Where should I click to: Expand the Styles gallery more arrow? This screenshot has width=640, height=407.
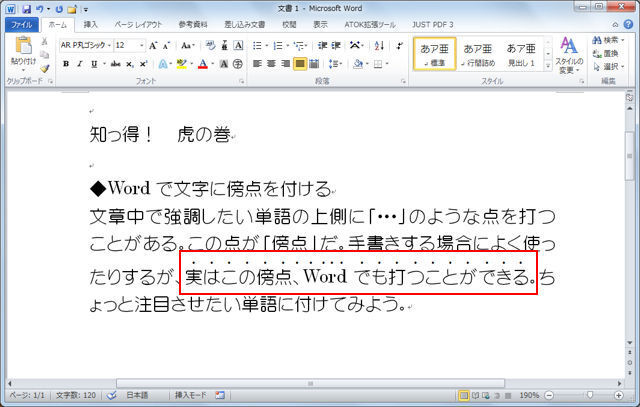pos(548,66)
